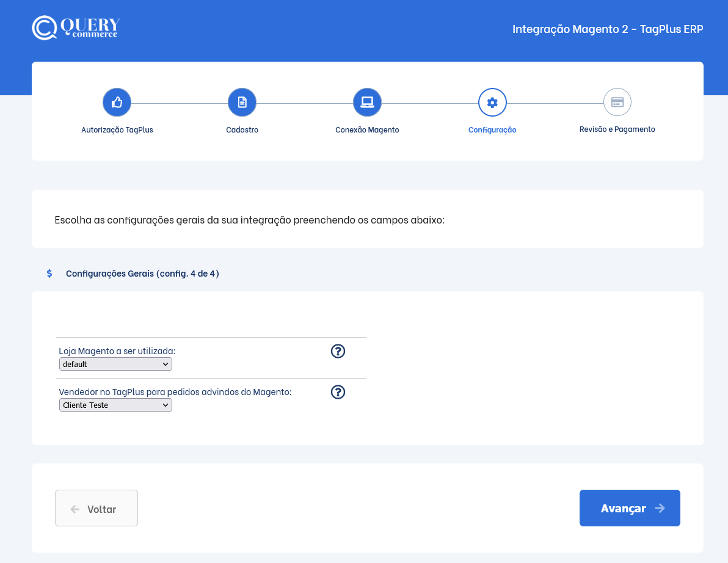Viewport: 728px width, 563px height.
Task: Go back with the Voltar button
Action: 96,508
